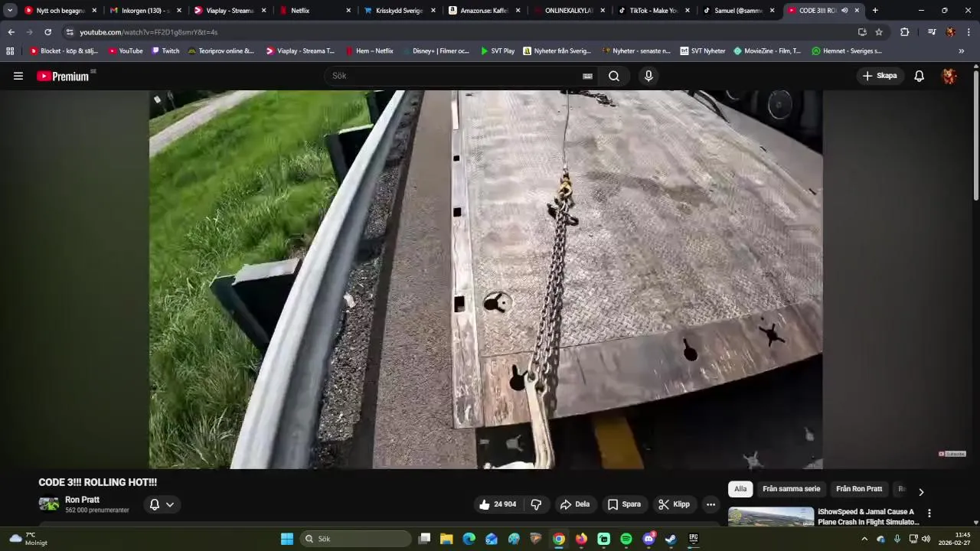Open Ron Pratt channel name link
Viewport: 980px width, 551px height.
pos(82,500)
